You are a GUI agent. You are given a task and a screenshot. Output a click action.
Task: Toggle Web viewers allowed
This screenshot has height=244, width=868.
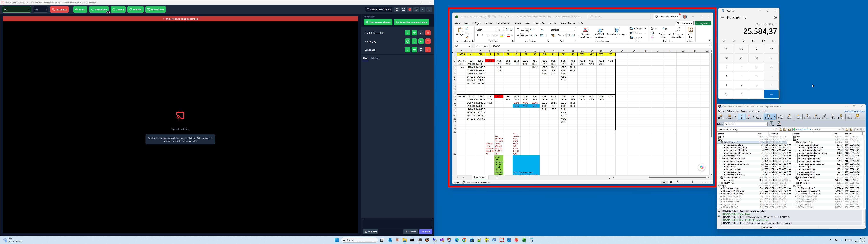[378, 22]
